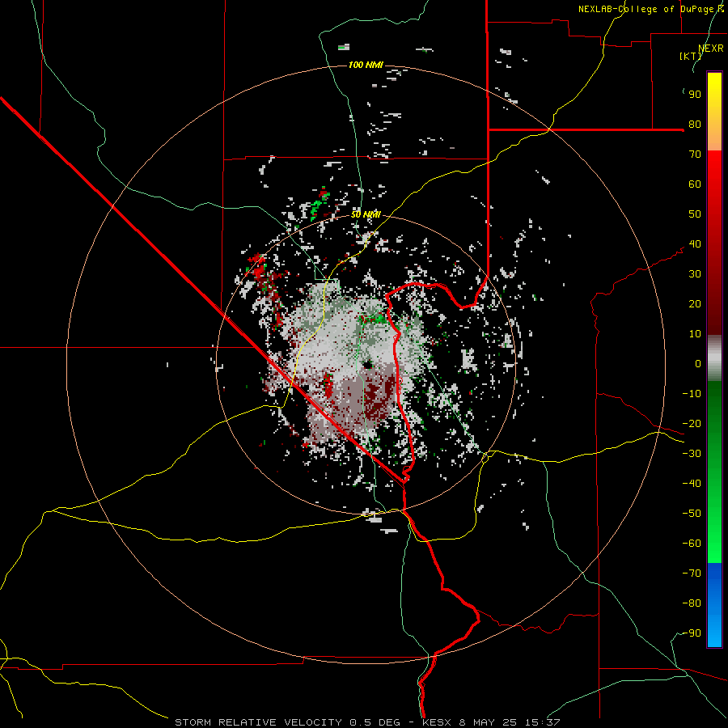Click the positive 80 scale label
The width and height of the screenshot is (728, 728).
695,124
